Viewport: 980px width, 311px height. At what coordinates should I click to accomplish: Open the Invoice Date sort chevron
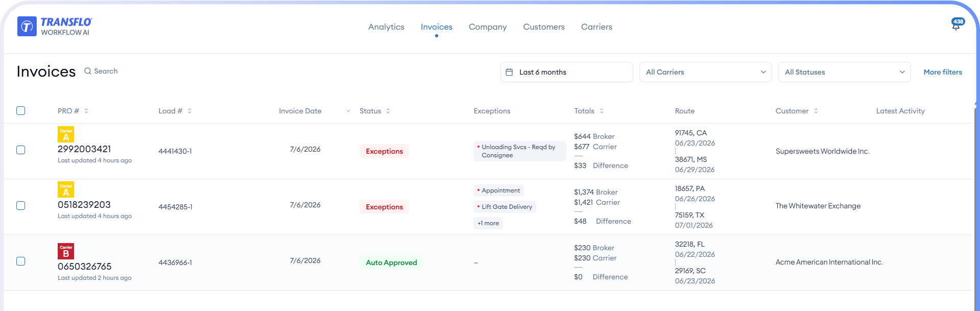coord(348,111)
